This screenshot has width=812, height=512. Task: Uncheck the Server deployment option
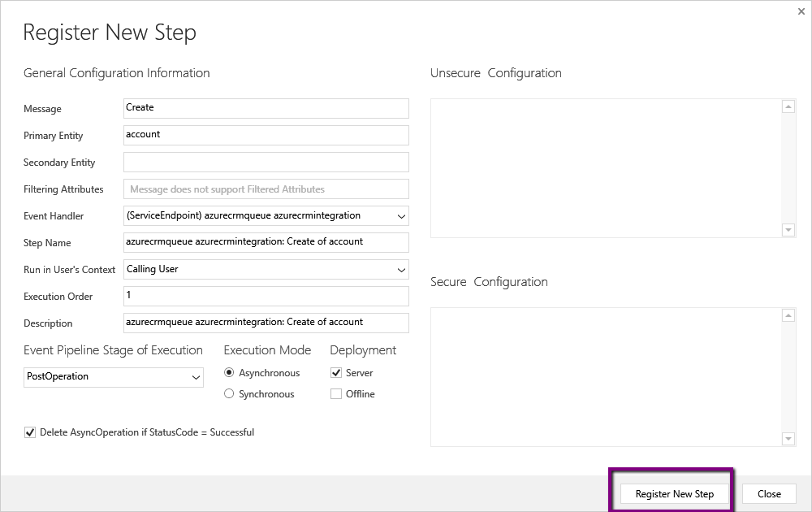(x=336, y=373)
